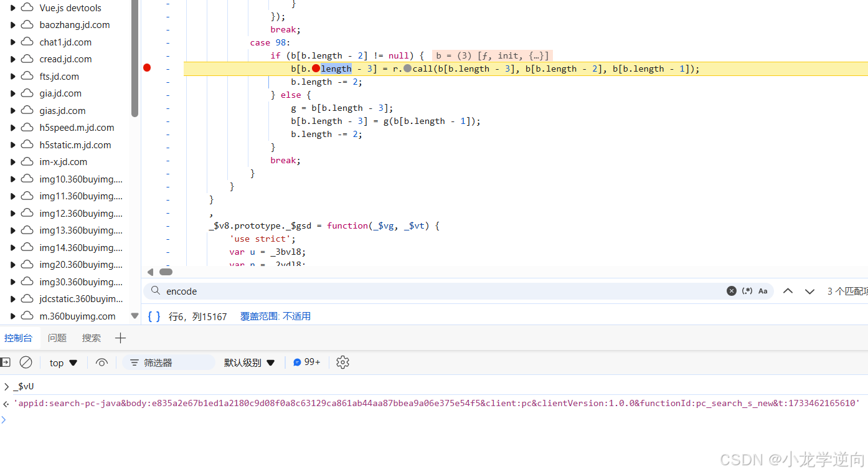Viewport: 868px width, 474px height.
Task: Switch to the 搜索 tab
Action: tap(91, 337)
